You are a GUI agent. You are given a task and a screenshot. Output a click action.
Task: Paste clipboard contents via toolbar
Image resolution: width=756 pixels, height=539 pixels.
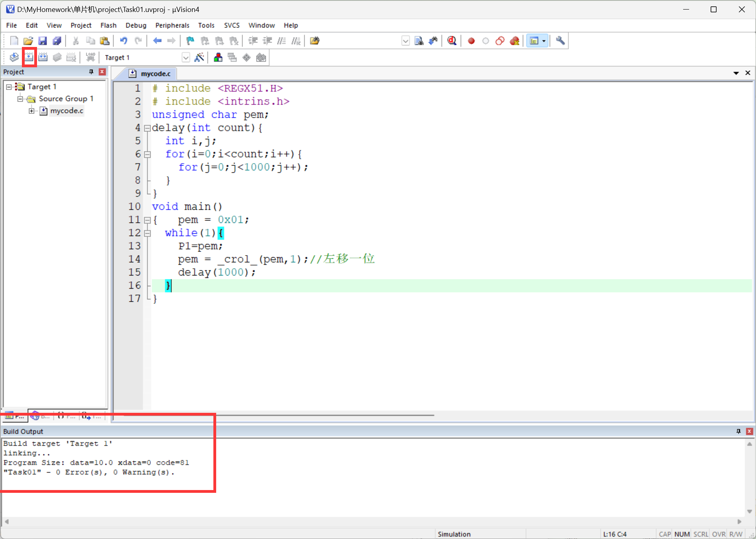[x=105, y=41]
